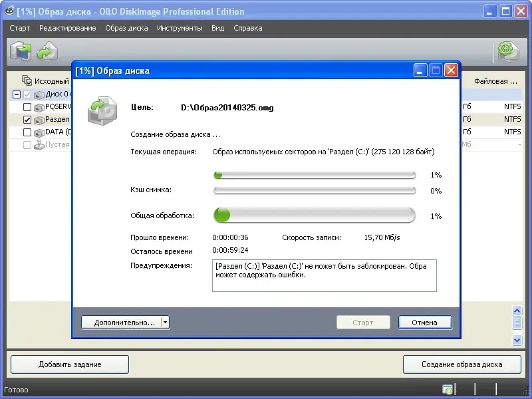Open the settings gear disk icon

508,51
